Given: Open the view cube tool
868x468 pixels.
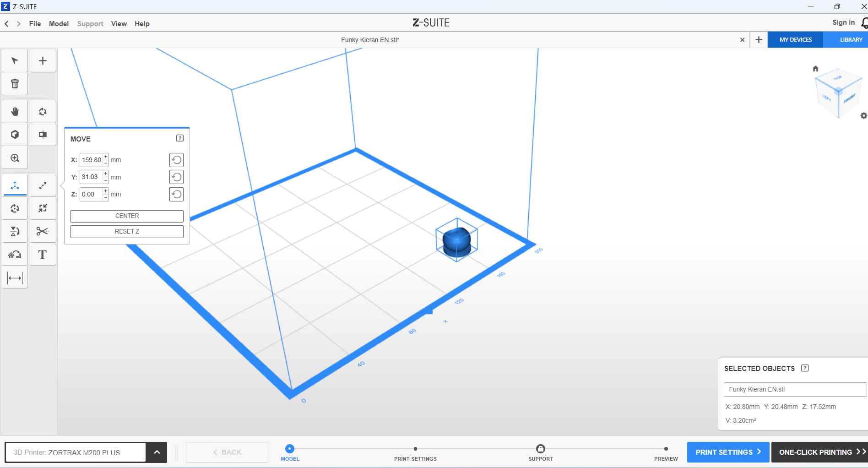Looking at the screenshot, I should tap(15, 135).
